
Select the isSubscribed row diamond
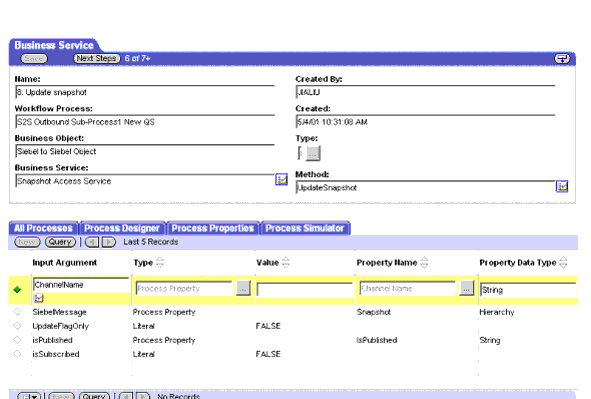[x=17, y=354]
